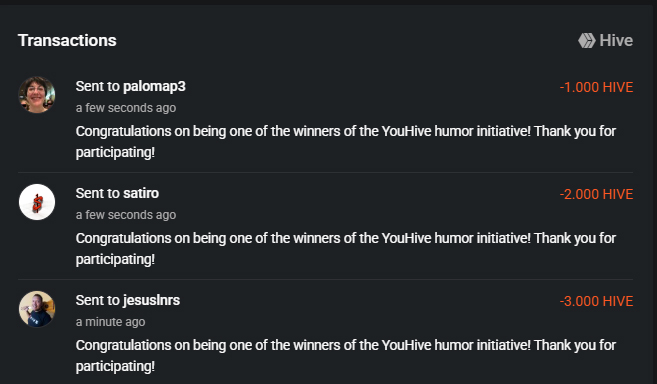657x384 pixels.
Task: Click the timestamp under satiro transfer
Action: (126, 215)
